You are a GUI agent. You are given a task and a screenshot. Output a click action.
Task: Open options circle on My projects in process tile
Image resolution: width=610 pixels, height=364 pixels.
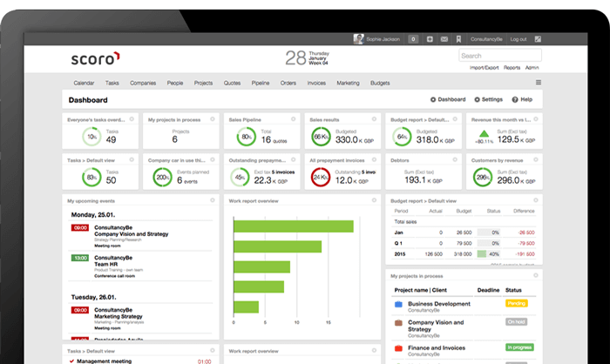pos(213,119)
